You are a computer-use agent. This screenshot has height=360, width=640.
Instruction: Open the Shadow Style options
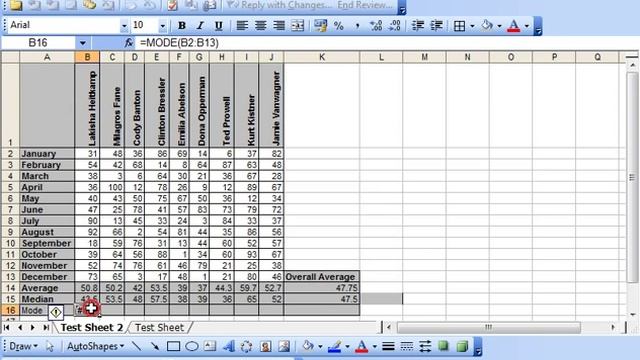[x=443, y=347]
